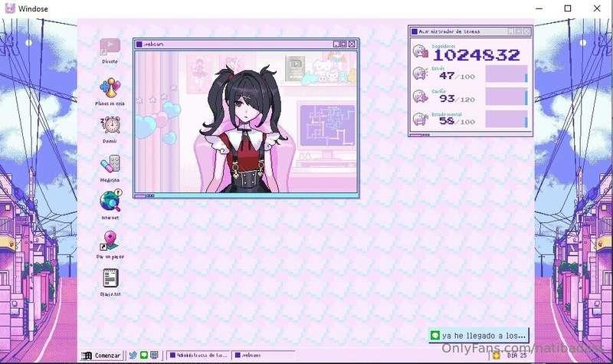Close the task manager window
This screenshot has width=613, height=364.
pos(526,31)
